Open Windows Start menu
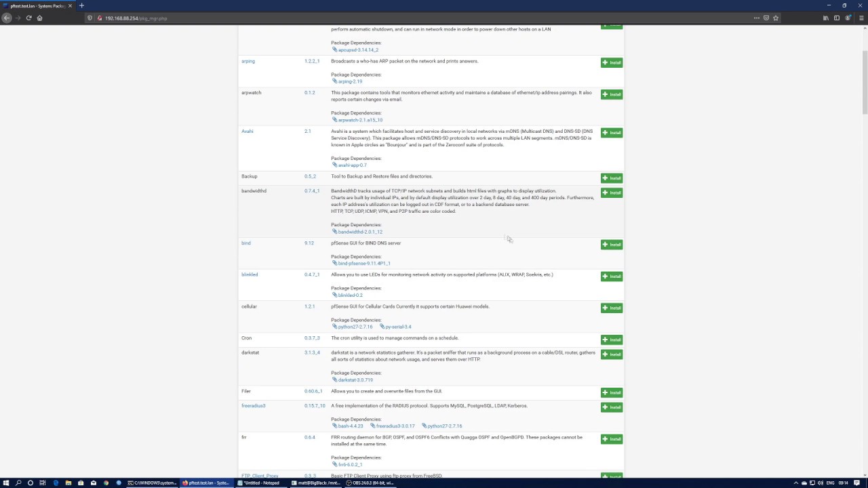This screenshot has width=868, height=488. click(x=5, y=483)
